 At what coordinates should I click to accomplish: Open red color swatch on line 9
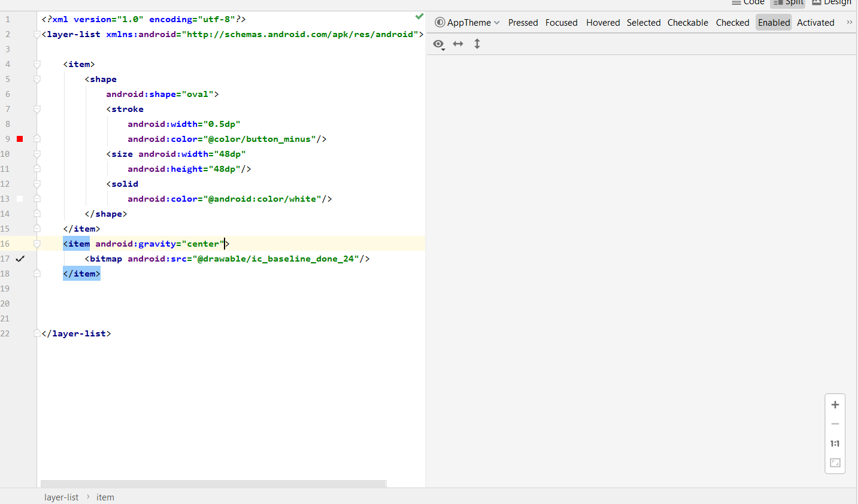pyautogui.click(x=20, y=139)
